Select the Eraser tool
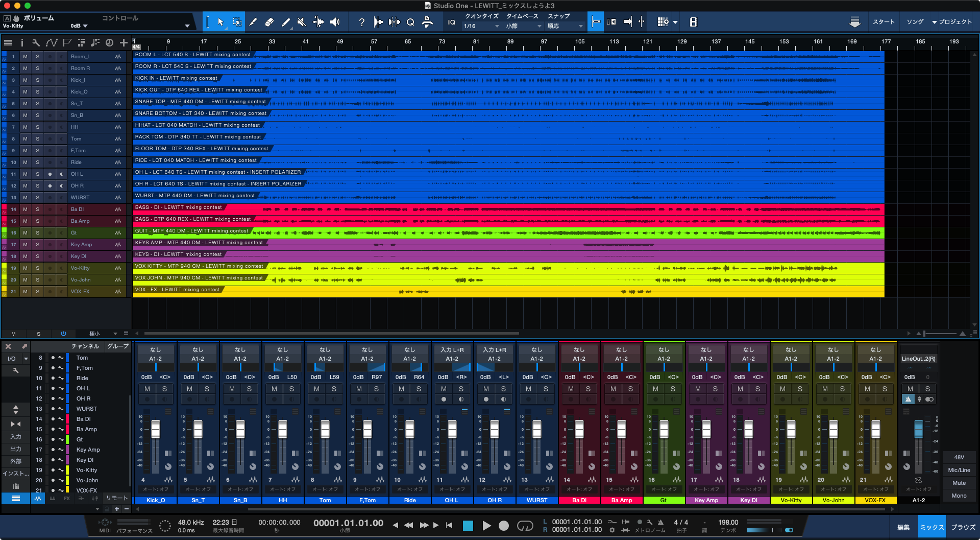980x540 pixels. click(269, 22)
